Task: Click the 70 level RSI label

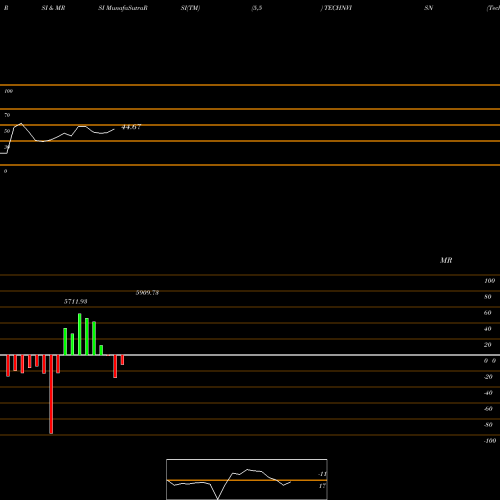Action: pos(7,115)
